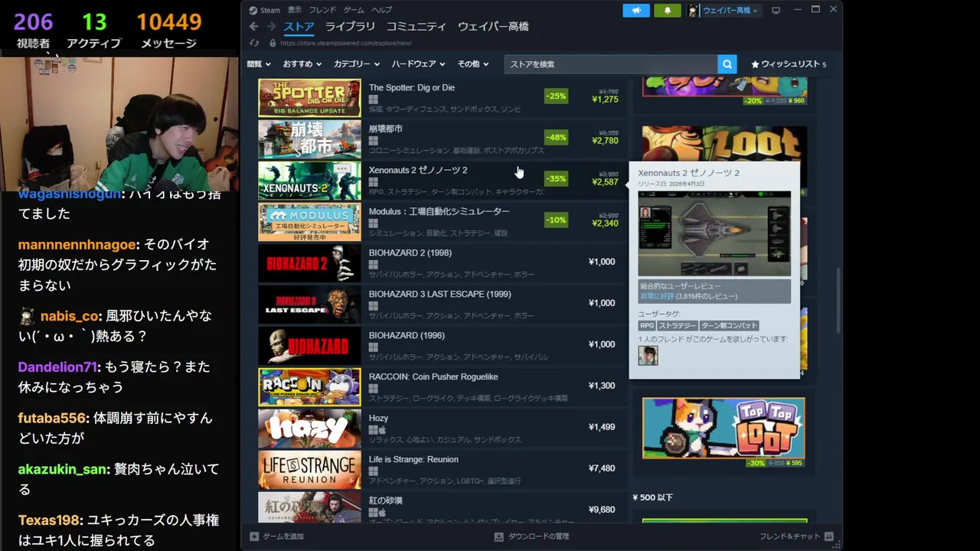Image resolution: width=980 pixels, height=551 pixels.
Task: Open the Steam menu
Action: click(x=270, y=10)
